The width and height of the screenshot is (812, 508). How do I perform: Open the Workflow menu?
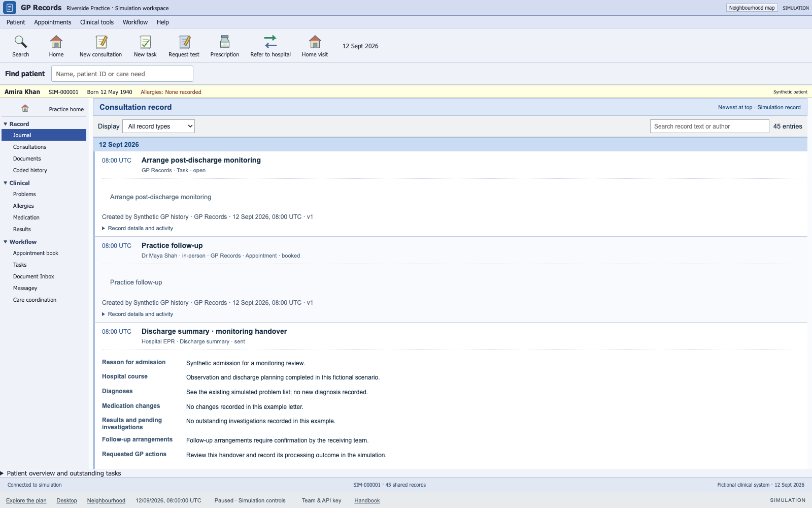pos(135,22)
